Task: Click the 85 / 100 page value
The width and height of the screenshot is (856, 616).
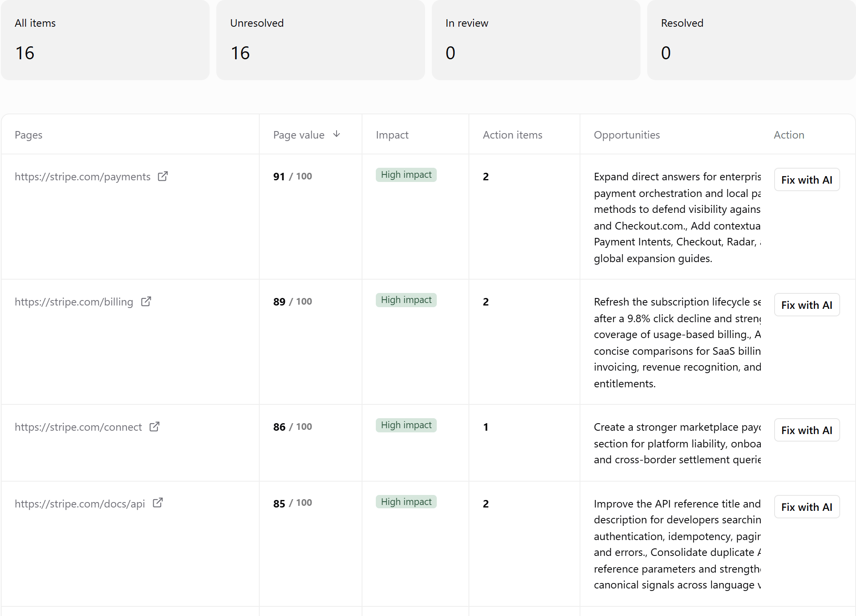Action: click(x=292, y=503)
